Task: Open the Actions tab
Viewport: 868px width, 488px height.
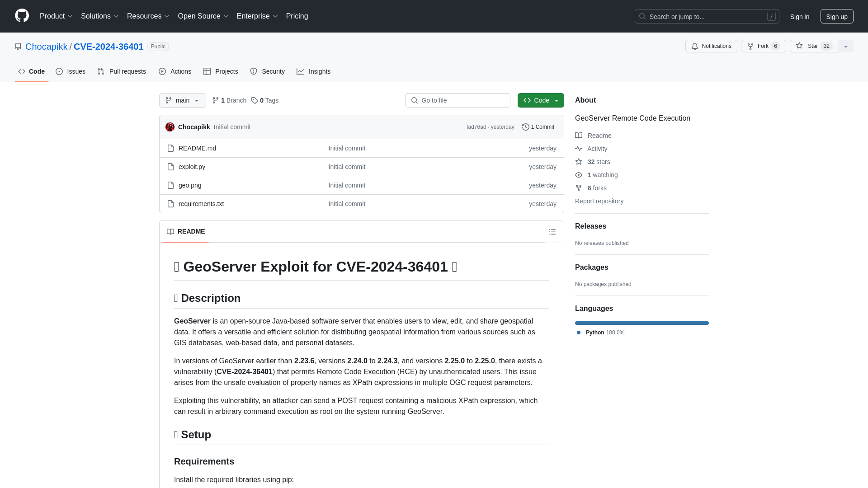Action: click(x=175, y=71)
